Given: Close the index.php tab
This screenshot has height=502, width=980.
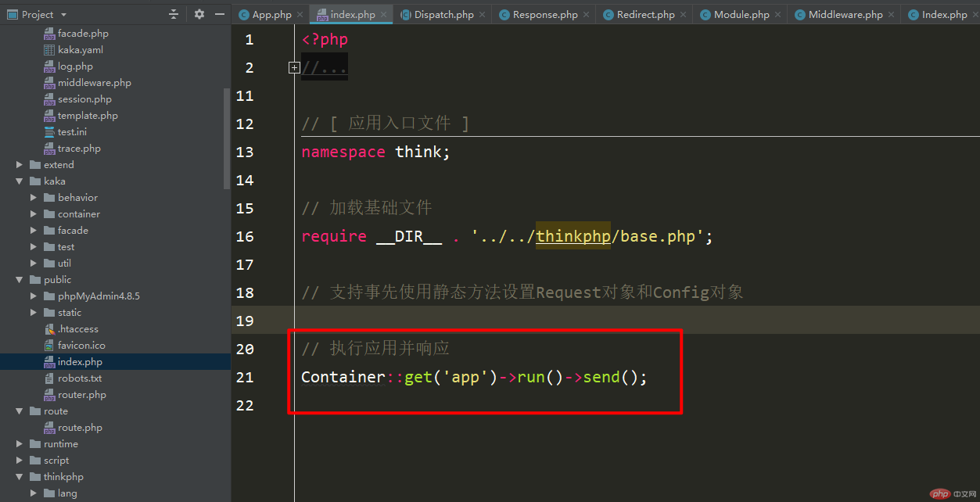Looking at the screenshot, I should 384,15.
